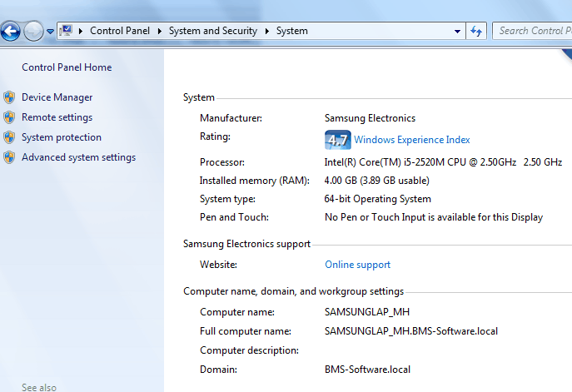
Task: Refresh the page using address bar button
Action: pyautogui.click(x=476, y=31)
